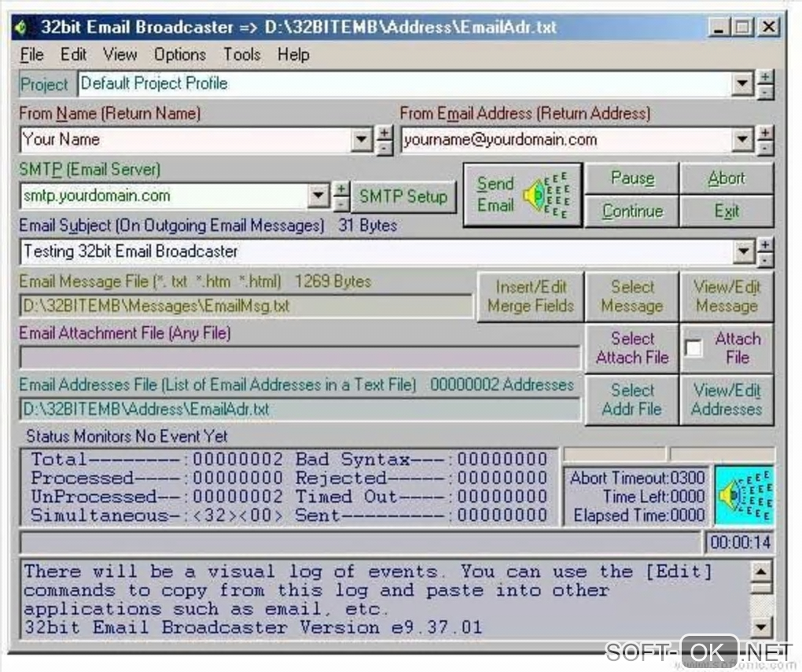
Task: Click the Email Subject input field
Action: point(377,252)
